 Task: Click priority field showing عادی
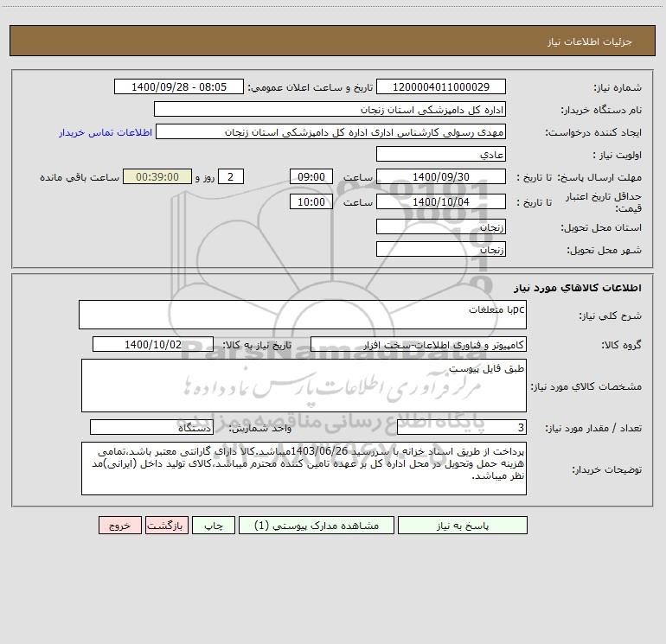[441, 154]
